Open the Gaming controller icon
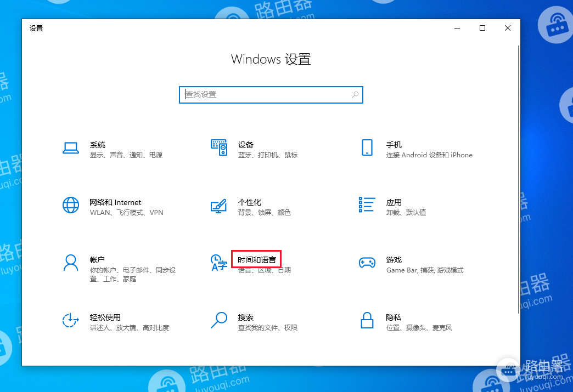This screenshot has height=392, width=573. click(367, 263)
